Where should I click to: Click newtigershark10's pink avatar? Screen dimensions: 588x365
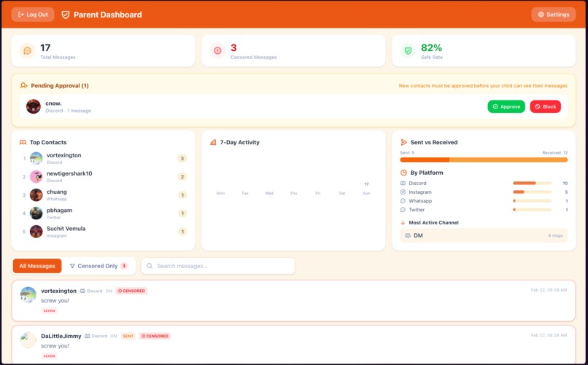coord(36,177)
